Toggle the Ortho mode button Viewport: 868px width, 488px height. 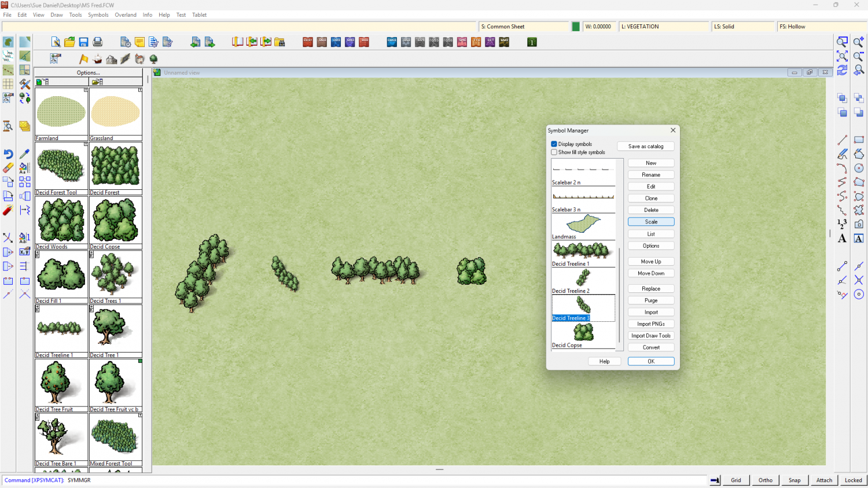(765, 480)
